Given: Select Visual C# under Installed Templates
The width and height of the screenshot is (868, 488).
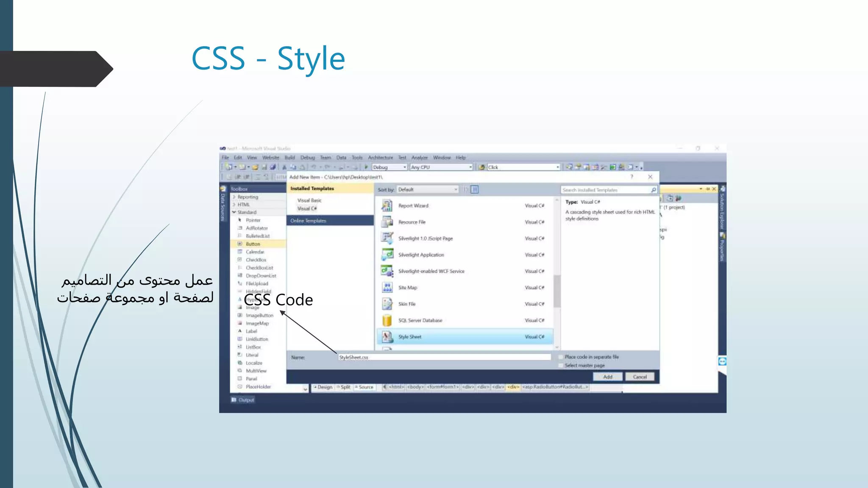Looking at the screenshot, I should coord(307,208).
